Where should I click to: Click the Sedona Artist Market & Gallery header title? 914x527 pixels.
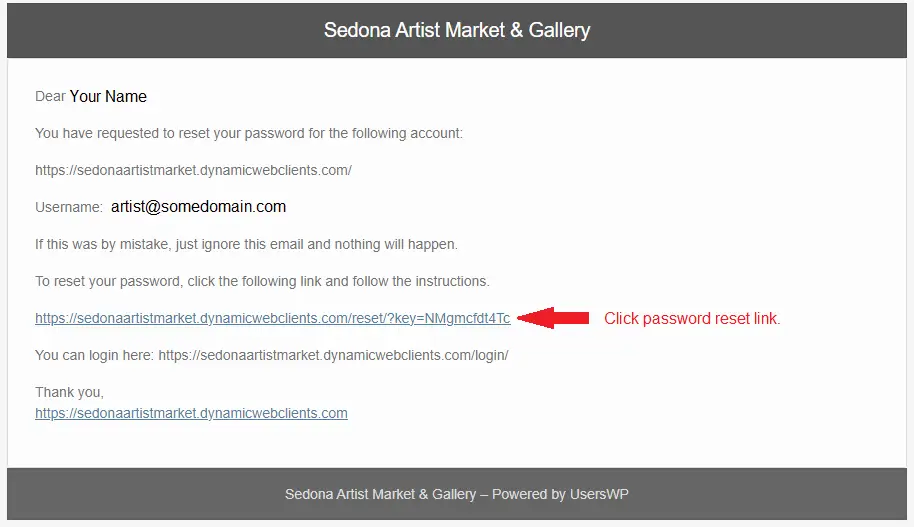[457, 30]
